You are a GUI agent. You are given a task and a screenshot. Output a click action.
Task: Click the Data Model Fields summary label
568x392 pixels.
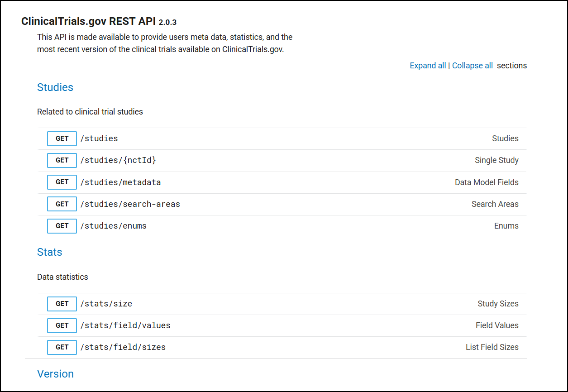point(487,182)
